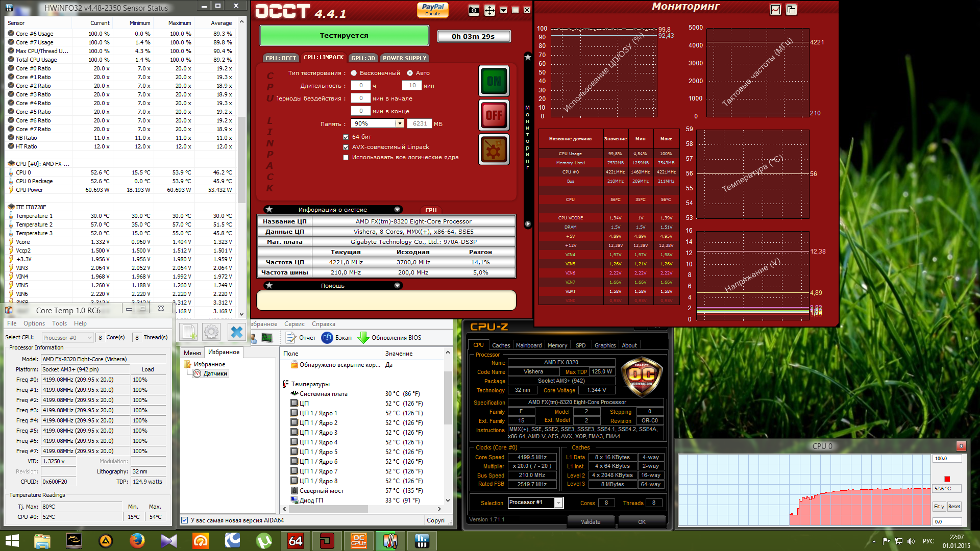Open the Mainboard tab in CPU-Z
Viewport: 980px width, 551px height.
pyautogui.click(x=528, y=345)
